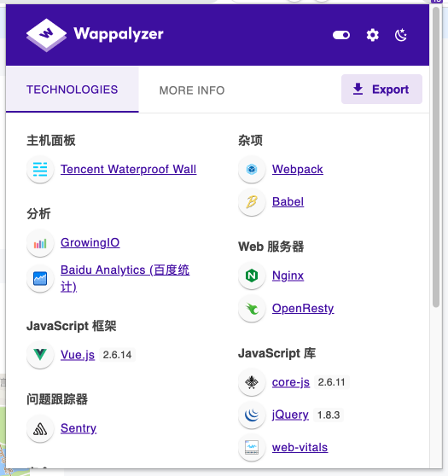
Task: Select the TECHNOLOGIES tab
Action: click(x=73, y=90)
